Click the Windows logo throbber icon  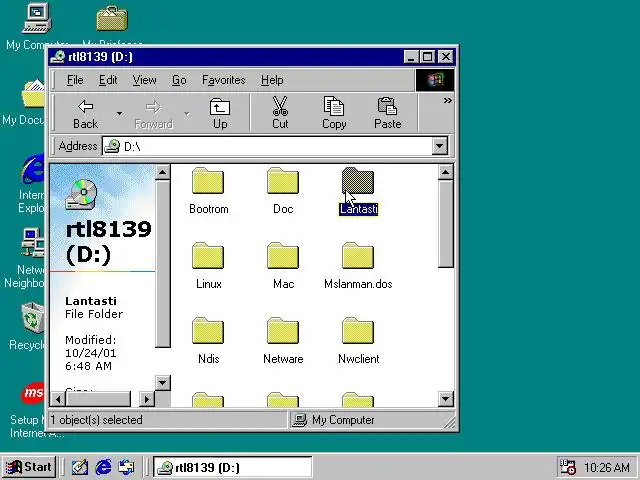click(x=435, y=80)
